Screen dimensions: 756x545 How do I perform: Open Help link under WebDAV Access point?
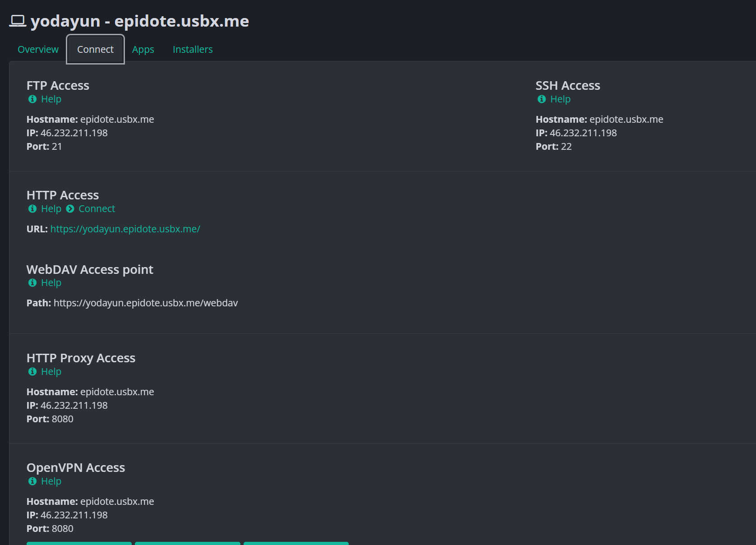[51, 282]
